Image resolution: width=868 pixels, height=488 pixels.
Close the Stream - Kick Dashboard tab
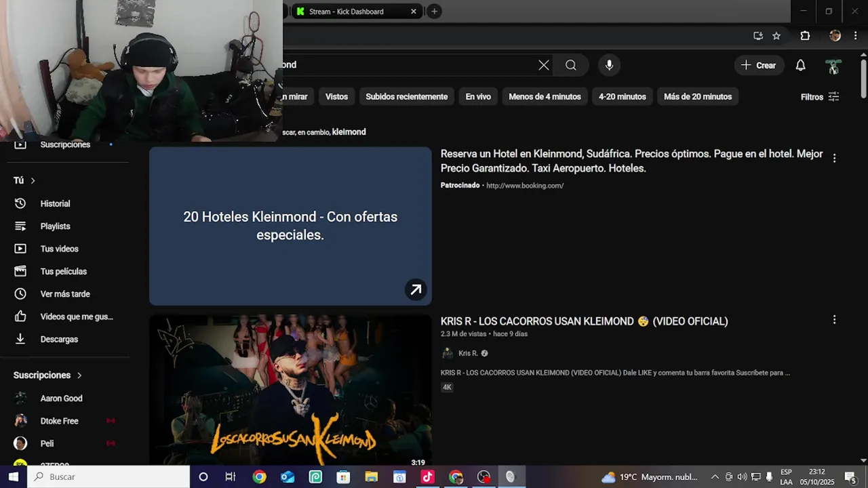coord(414,11)
